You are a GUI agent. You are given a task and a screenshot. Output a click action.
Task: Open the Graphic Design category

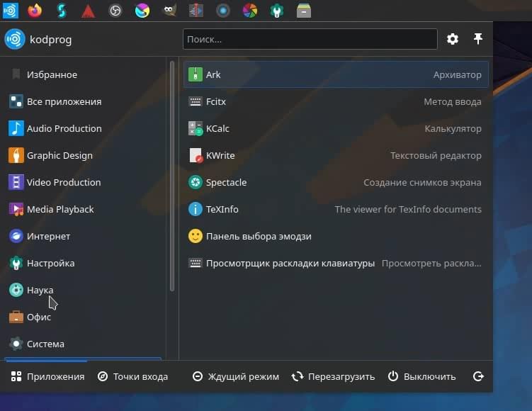pyautogui.click(x=84, y=155)
